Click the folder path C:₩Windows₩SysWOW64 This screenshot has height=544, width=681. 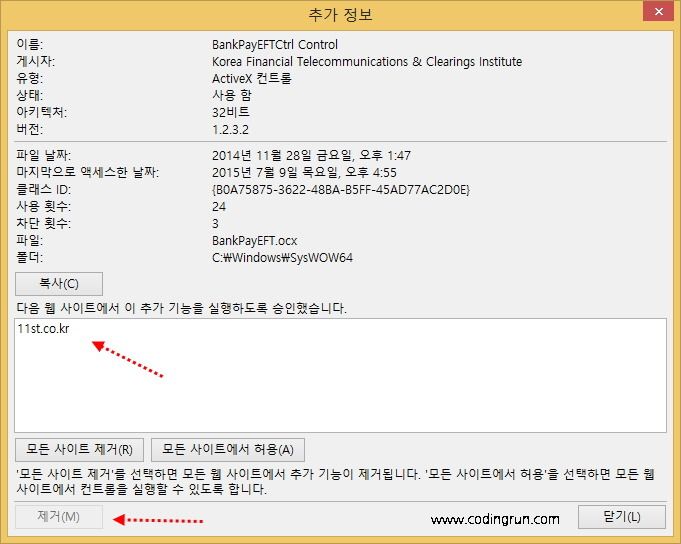282,257
